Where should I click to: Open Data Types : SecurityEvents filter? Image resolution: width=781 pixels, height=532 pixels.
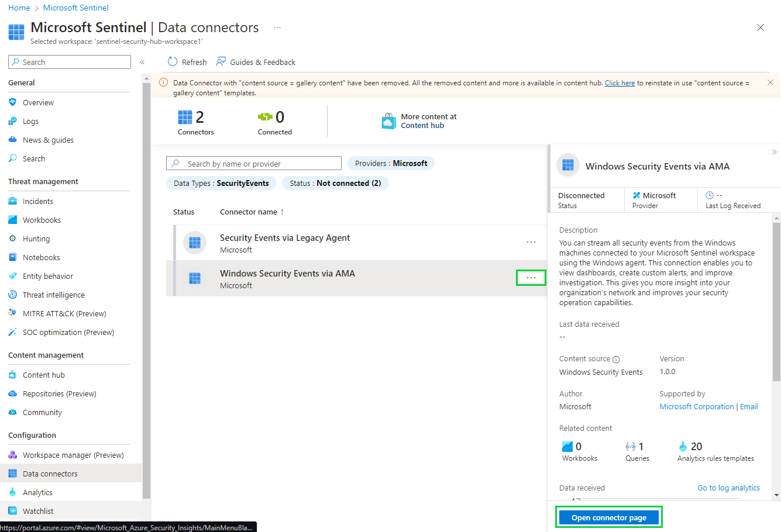(221, 183)
